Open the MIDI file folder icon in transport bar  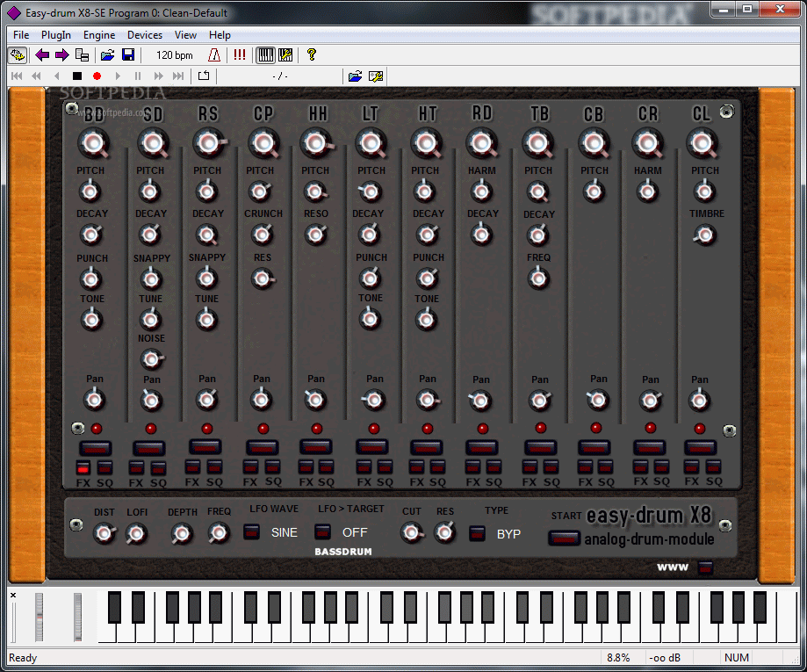point(355,76)
